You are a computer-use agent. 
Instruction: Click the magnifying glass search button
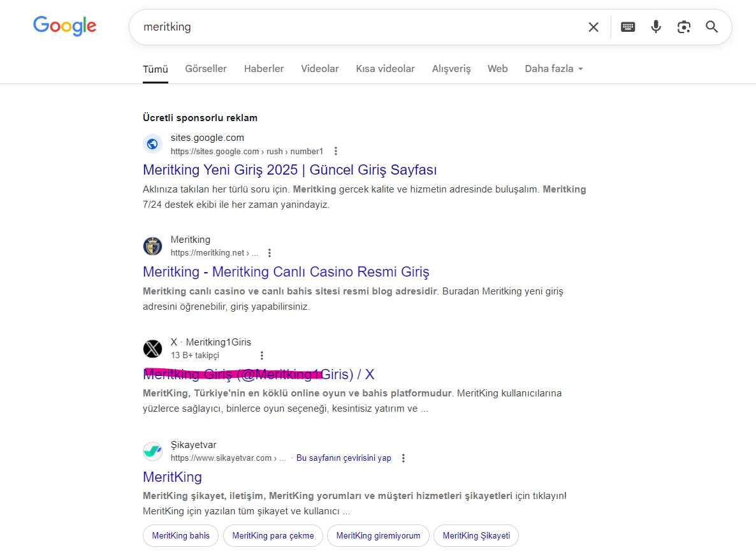coord(711,27)
